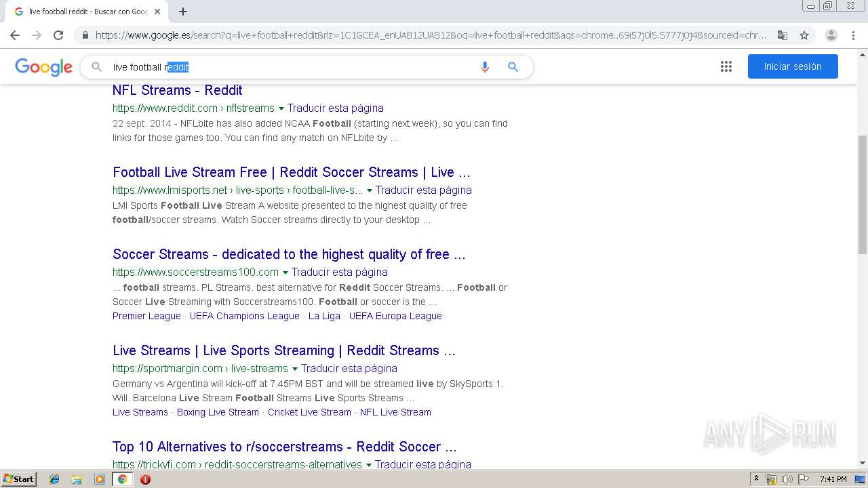Open a new tab with the plus button

click(x=183, y=12)
